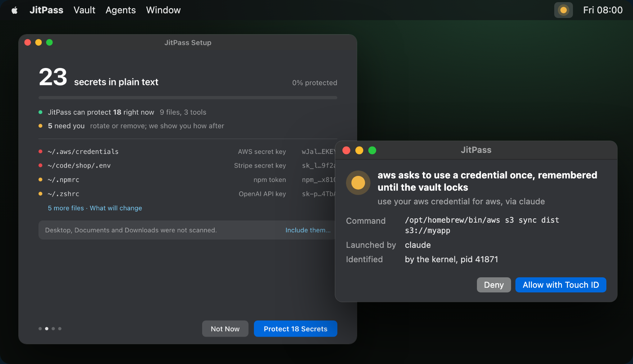This screenshot has width=633, height=364.
Task: Click Protect 18 Secrets button
Action: coord(296,329)
